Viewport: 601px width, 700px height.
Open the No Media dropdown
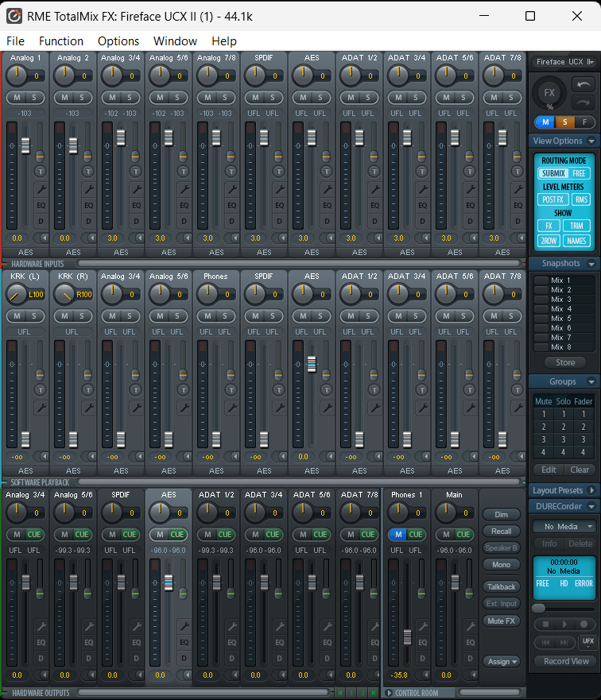564,527
